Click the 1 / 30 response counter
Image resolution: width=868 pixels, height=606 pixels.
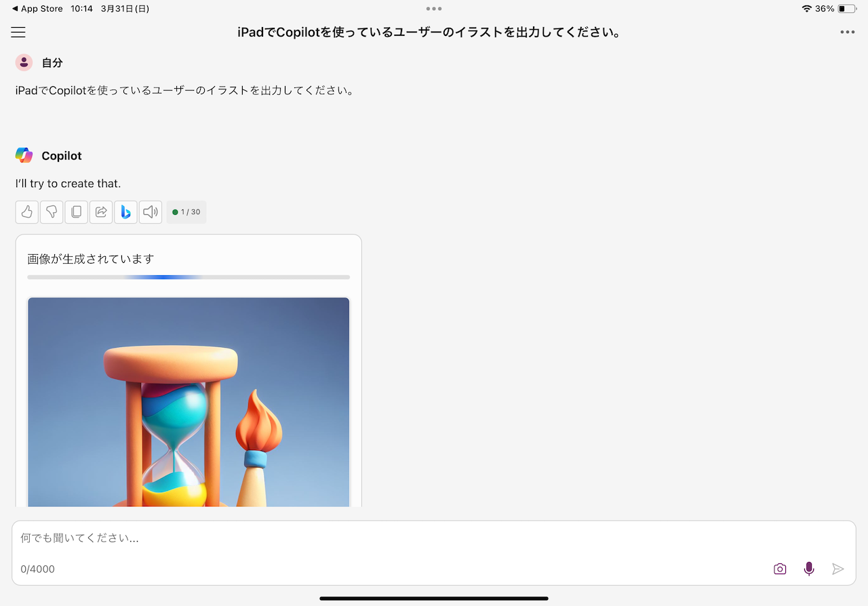coord(186,212)
